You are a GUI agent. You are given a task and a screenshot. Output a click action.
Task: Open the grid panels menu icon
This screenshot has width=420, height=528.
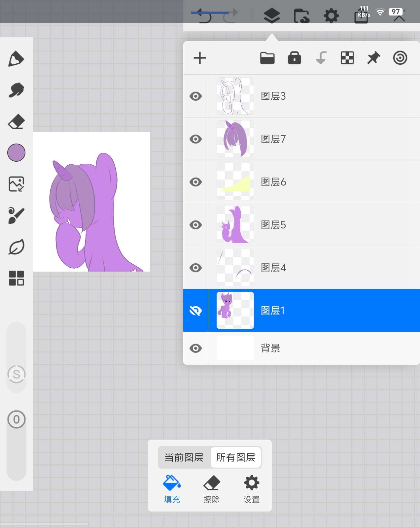click(x=16, y=278)
